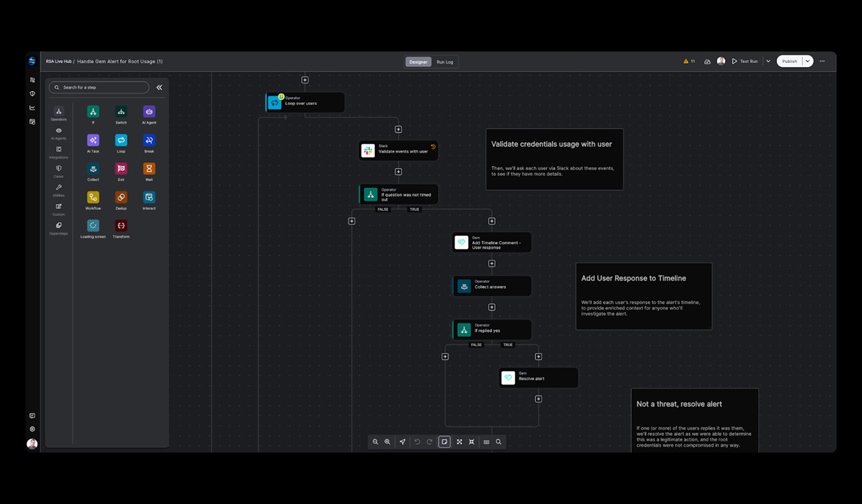
Task: Choose the Break operator icon
Action: 149,140
